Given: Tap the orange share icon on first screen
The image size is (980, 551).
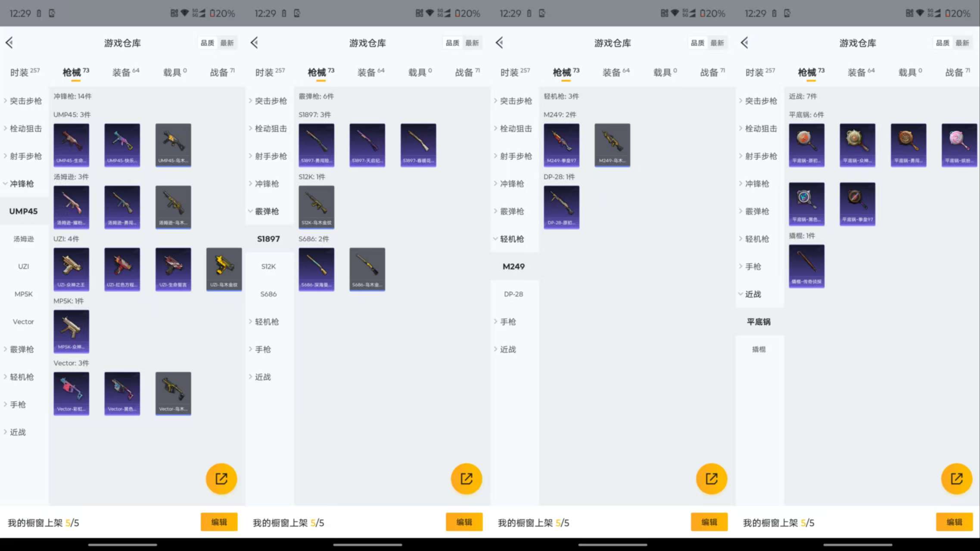Looking at the screenshot, I should 221,478.
